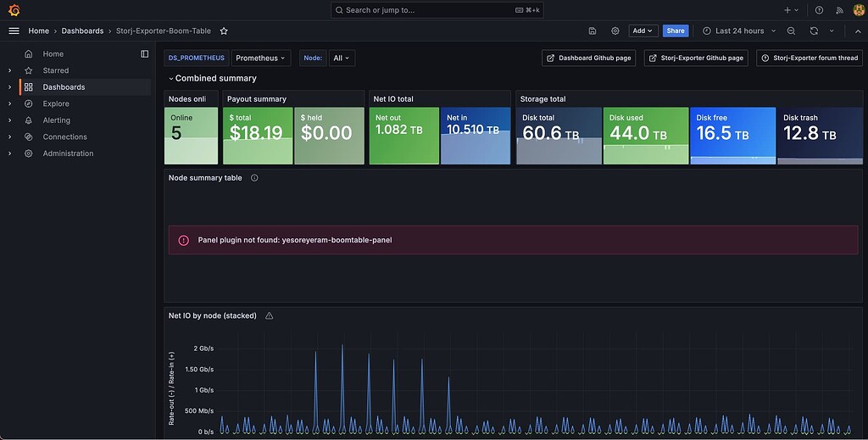The width and height of the screenshot is (868, 440).
Task: Click Node summary table panel title
Action: point(205,178)
